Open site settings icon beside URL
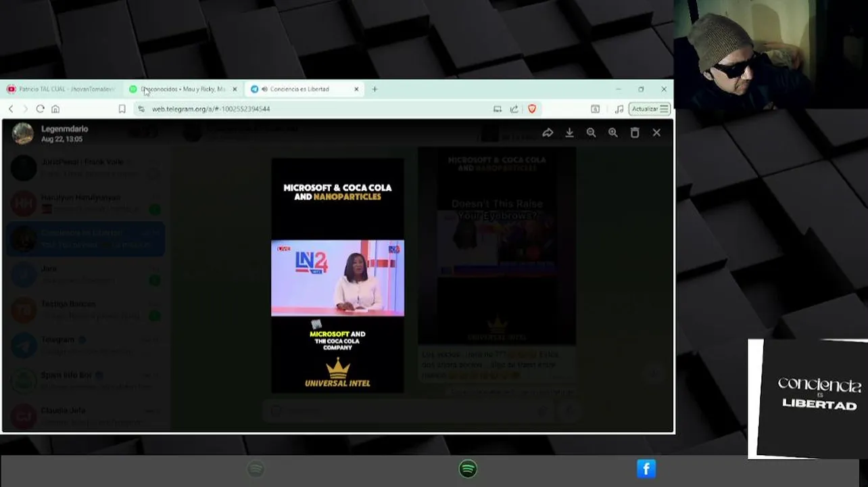 click(141, 109)
